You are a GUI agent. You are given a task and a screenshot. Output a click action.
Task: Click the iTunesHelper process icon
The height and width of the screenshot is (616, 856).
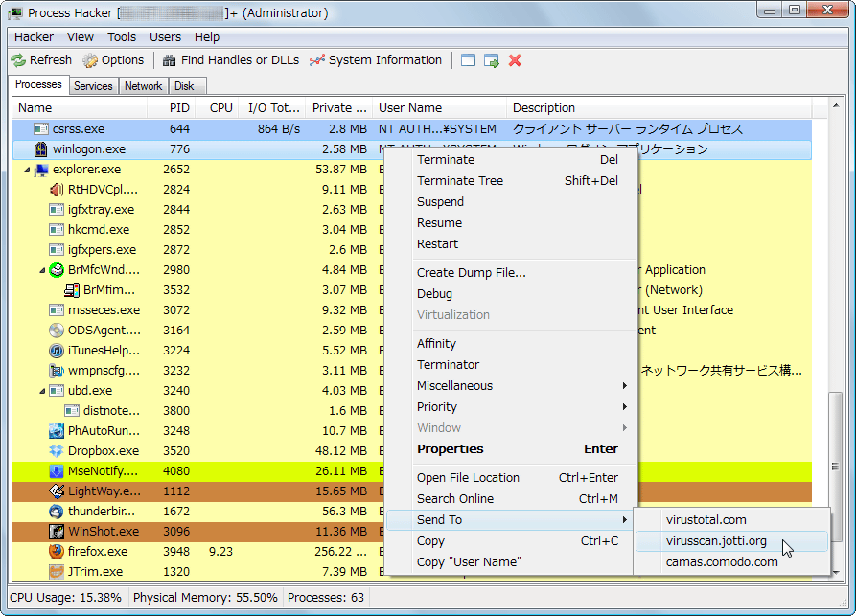coord(57,351)
